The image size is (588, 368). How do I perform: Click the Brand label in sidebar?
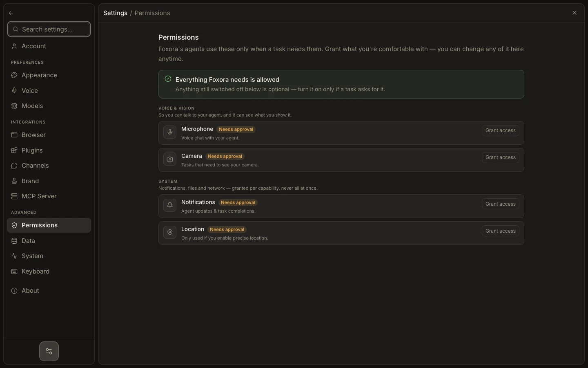30,181
